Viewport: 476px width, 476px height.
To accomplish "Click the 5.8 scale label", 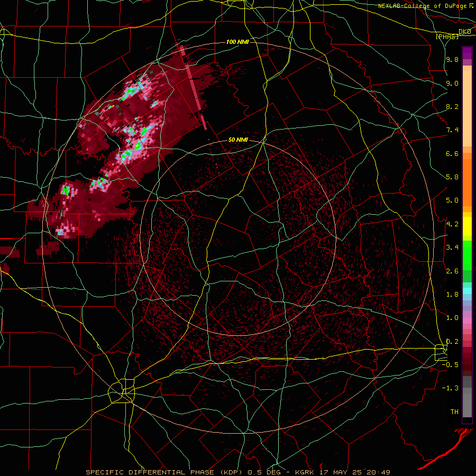I will coord(452,177).
